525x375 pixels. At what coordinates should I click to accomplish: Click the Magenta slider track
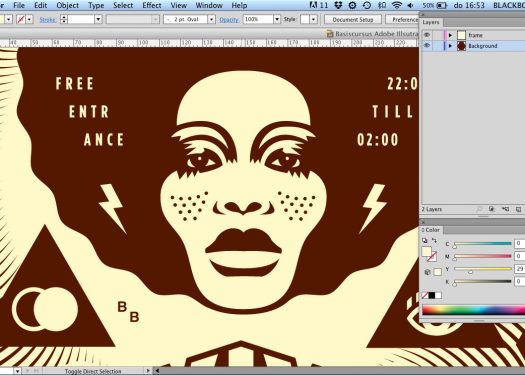coord(483,256)
